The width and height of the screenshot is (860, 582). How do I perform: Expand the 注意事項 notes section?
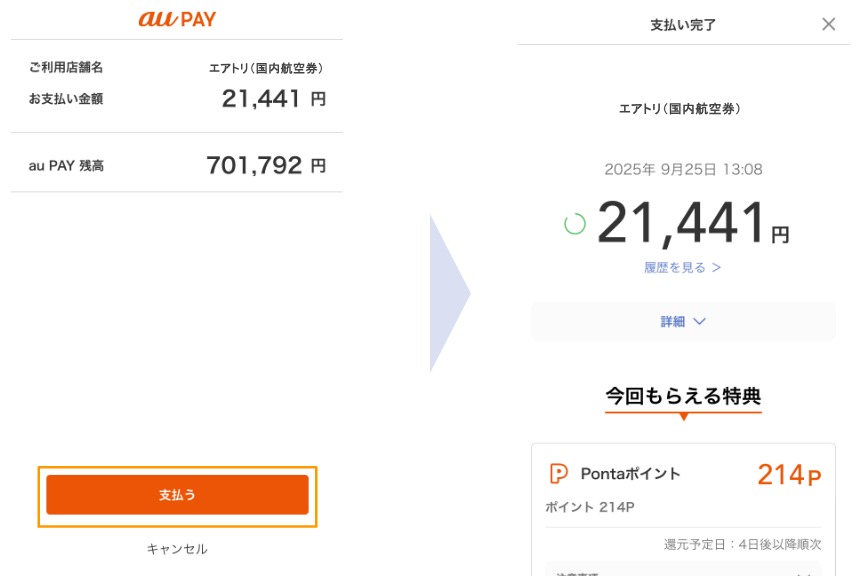(683, 573)
